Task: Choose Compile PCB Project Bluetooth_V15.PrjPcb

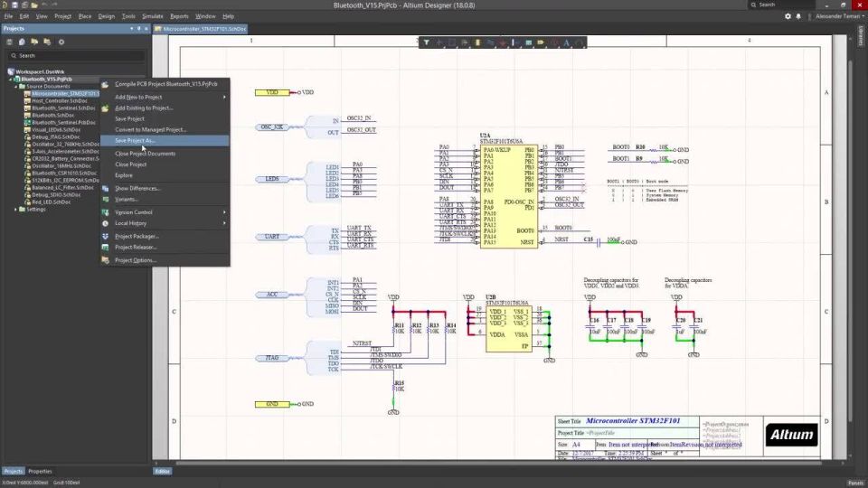Action: (165, 84)
